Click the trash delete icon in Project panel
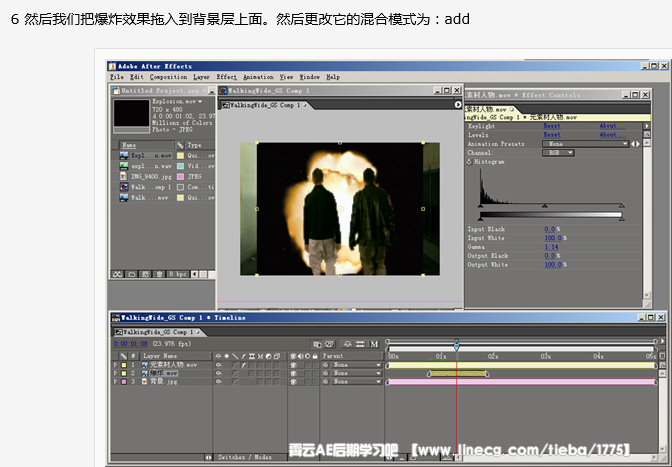 [x=159, y=274]
